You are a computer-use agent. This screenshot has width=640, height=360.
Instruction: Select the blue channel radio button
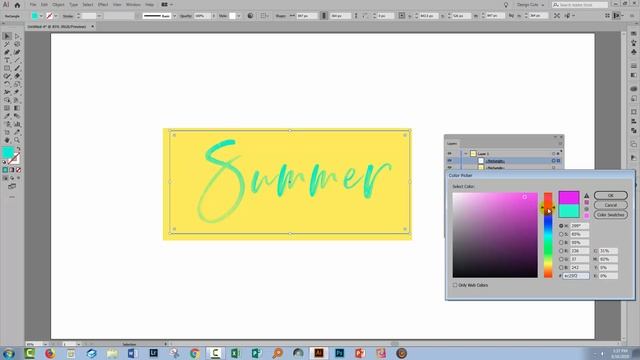(561, 268)
